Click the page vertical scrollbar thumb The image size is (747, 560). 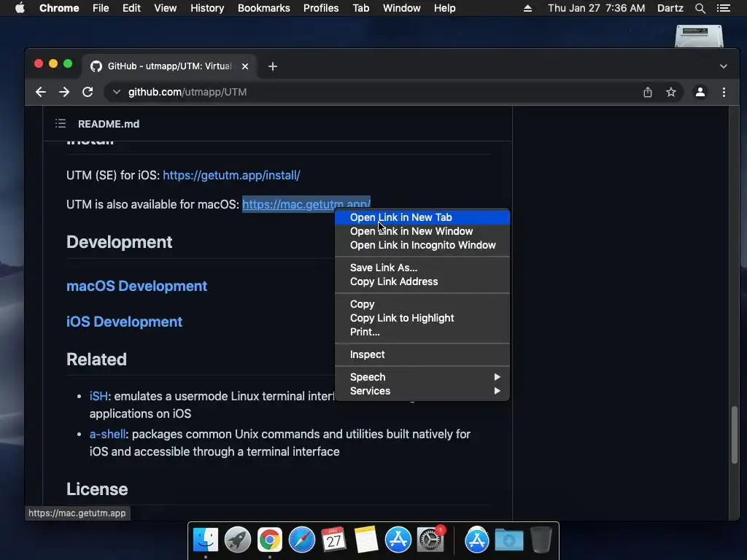point(734,435)
